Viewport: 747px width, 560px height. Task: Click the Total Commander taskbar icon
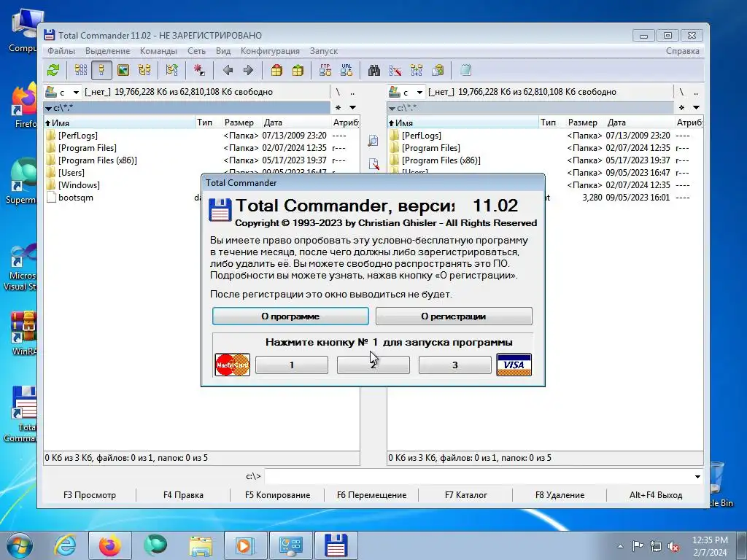[x=336, y=545]
